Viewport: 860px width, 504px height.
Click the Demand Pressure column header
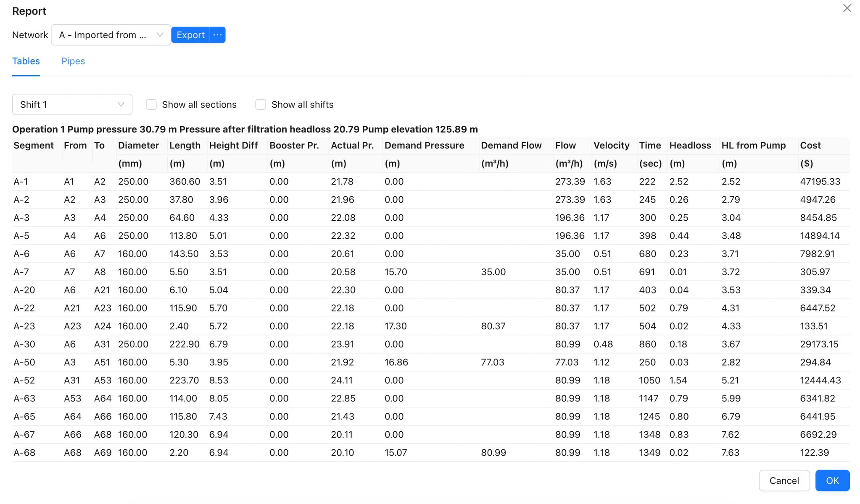pos(424,145)
